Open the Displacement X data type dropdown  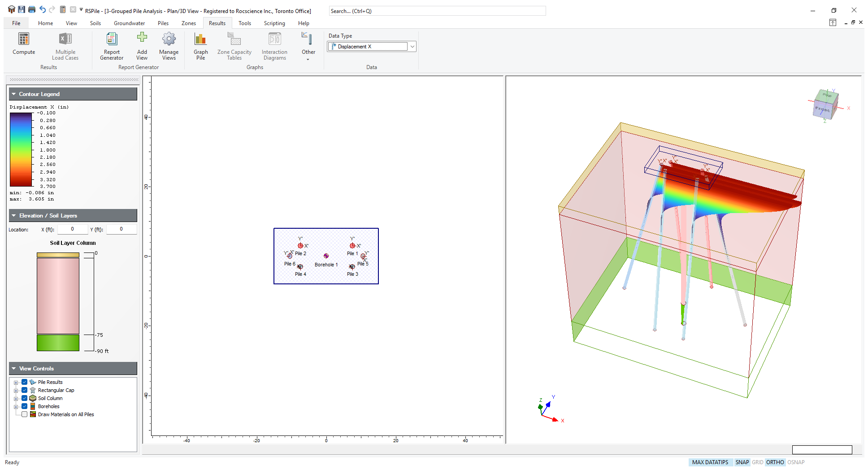(412, 46)
